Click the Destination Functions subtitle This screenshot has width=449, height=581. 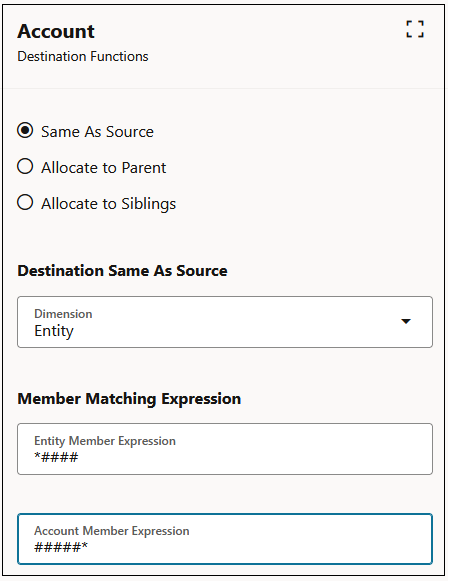(x=83, y=56)
